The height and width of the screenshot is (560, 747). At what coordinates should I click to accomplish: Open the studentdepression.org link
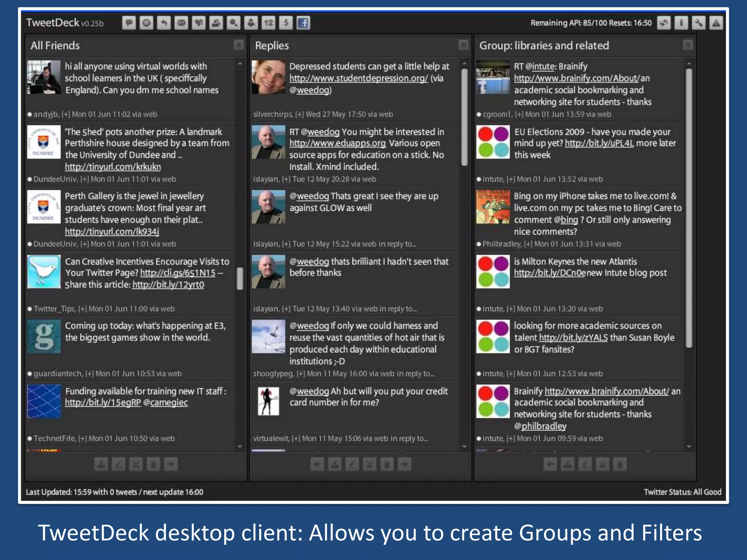point(359,78)
